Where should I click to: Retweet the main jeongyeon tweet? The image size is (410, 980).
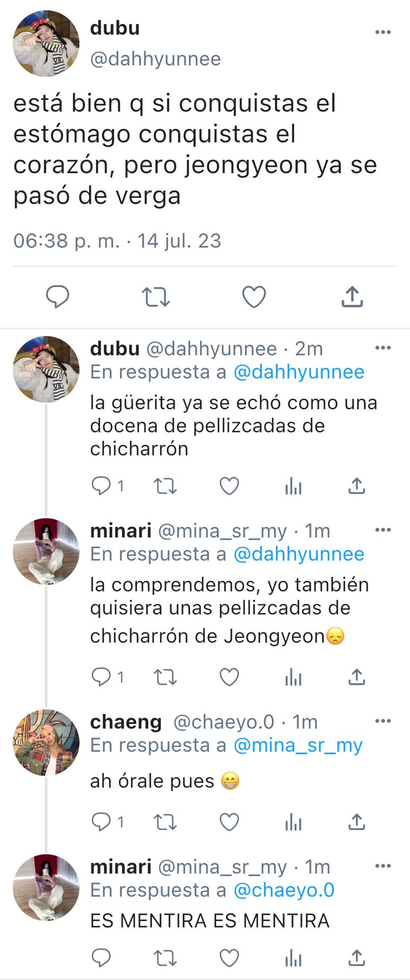(x=156, y=297)
